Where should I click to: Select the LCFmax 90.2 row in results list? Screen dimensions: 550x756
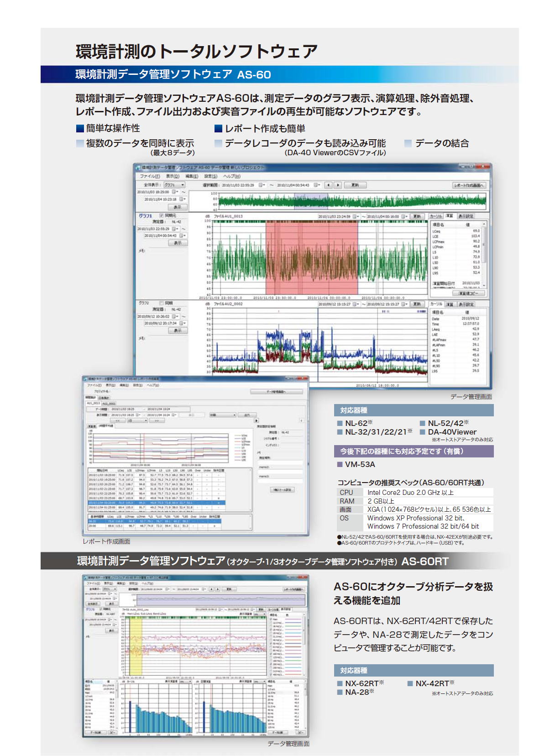456,241
